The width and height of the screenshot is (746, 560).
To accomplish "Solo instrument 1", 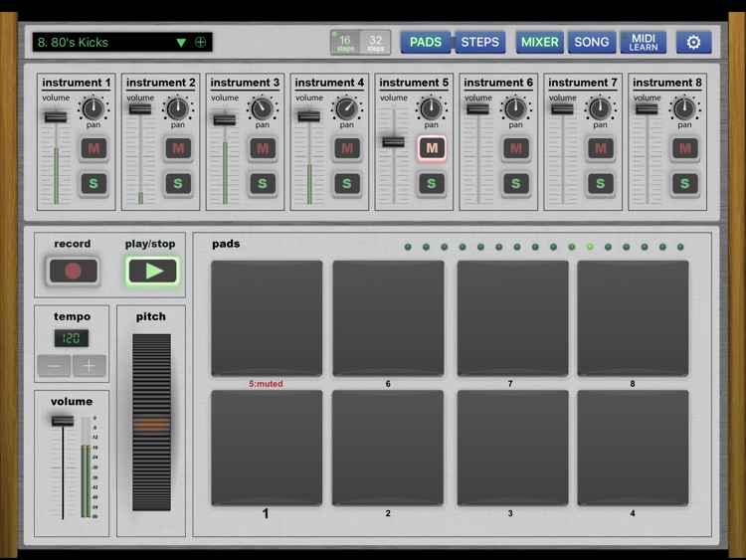I will (93, 184).
